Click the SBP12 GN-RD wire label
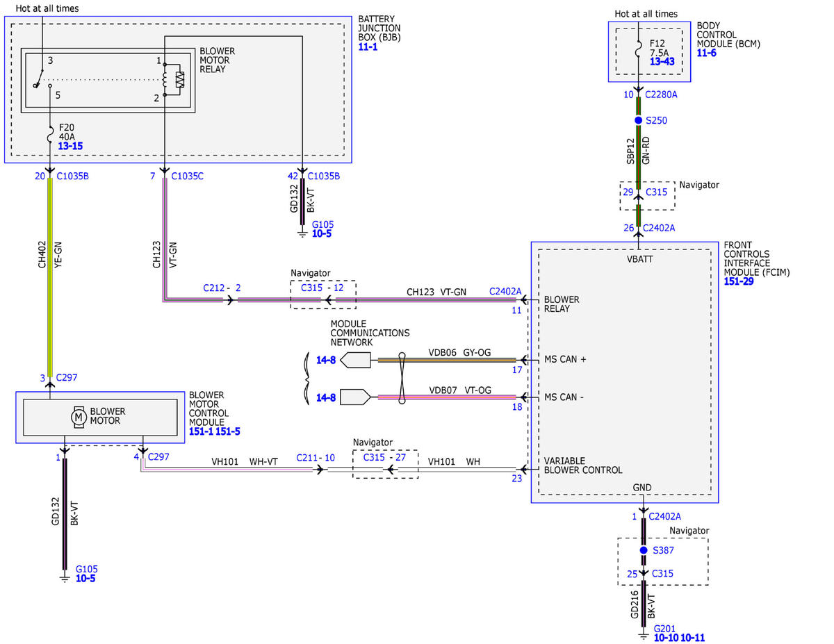This screenshot has height=644, width=834. tap(639, 151)
